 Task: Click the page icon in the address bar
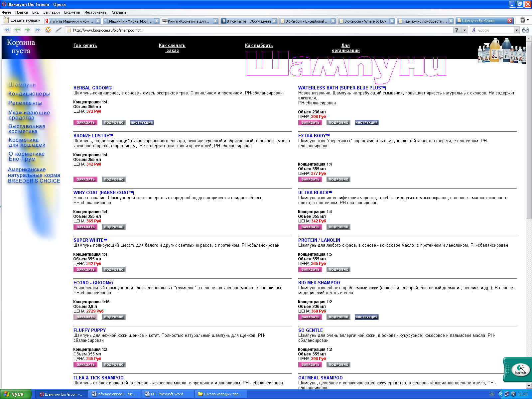pyautogui.click(x=69, y=30)
